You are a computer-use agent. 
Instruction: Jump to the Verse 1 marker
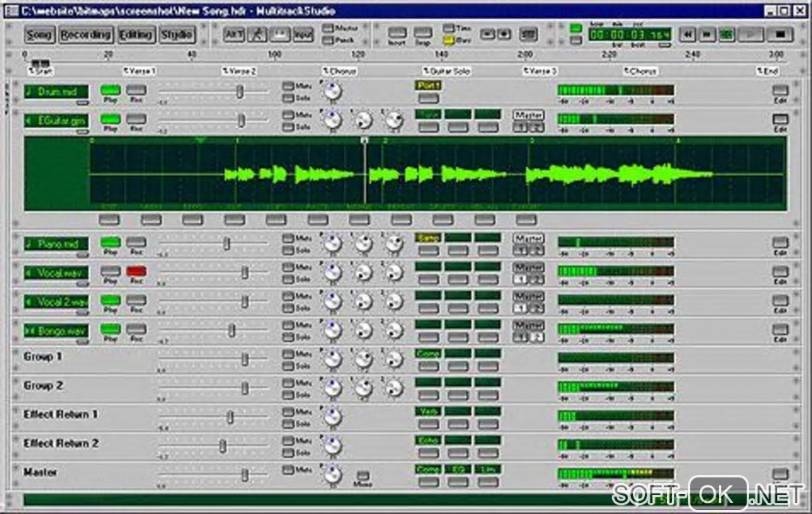pyautogui.click(x=140, y=71)
